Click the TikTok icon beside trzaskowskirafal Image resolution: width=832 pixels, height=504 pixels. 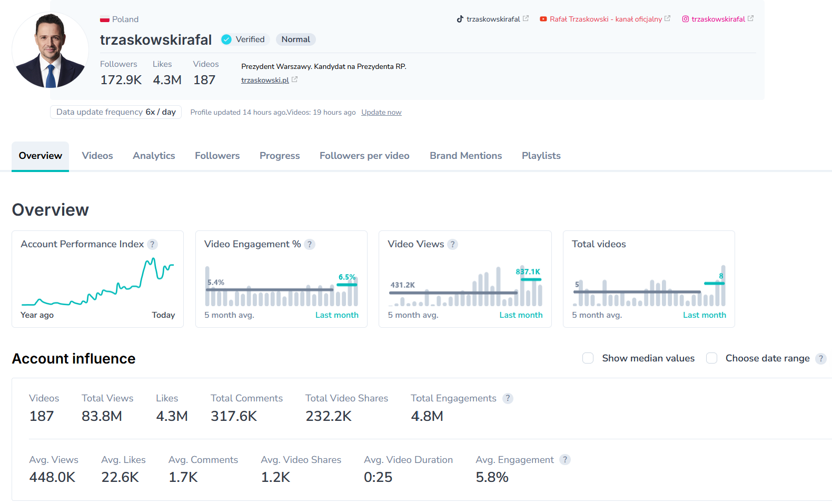[x=460, y=19]
